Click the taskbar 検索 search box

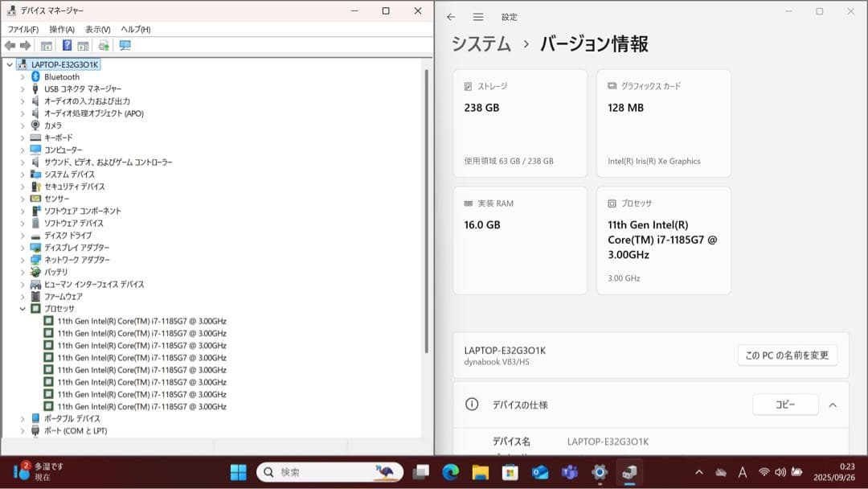[x=330, y=472]
